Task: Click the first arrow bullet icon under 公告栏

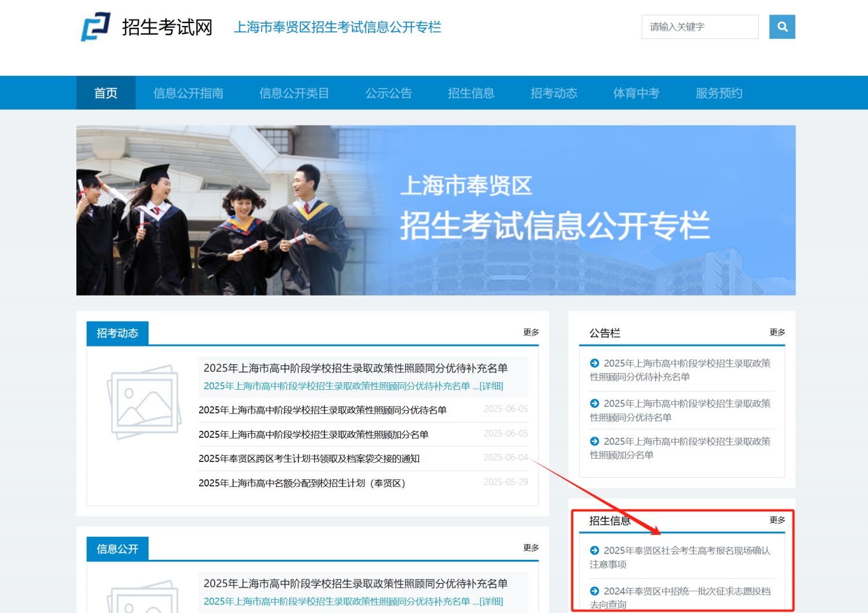Action: (594, 363)
